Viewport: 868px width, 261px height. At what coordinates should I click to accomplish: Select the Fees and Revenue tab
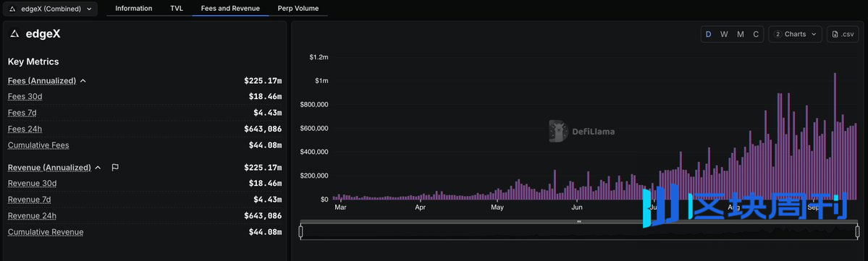pyautogui.click(x=230, y=8)
